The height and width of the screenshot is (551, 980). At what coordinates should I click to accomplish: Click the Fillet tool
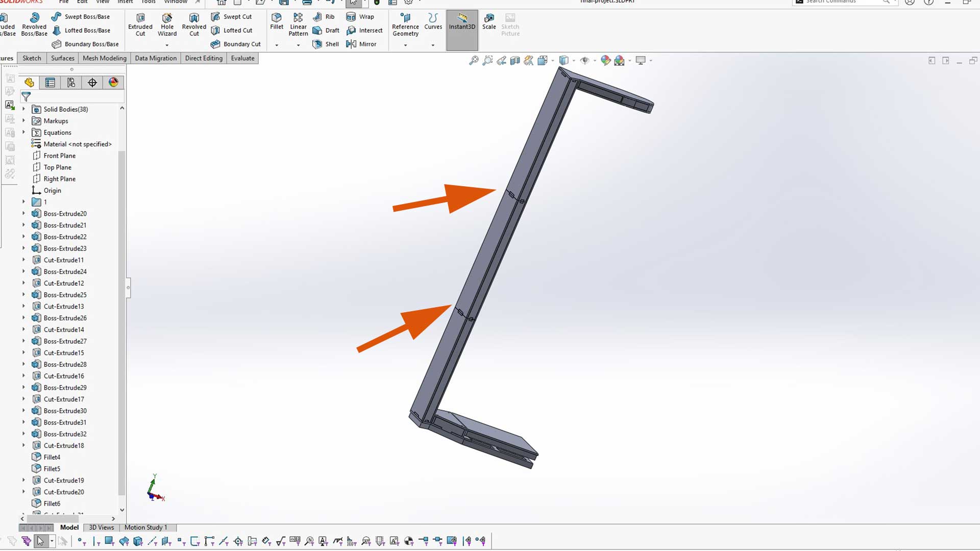tap(277, 21)
